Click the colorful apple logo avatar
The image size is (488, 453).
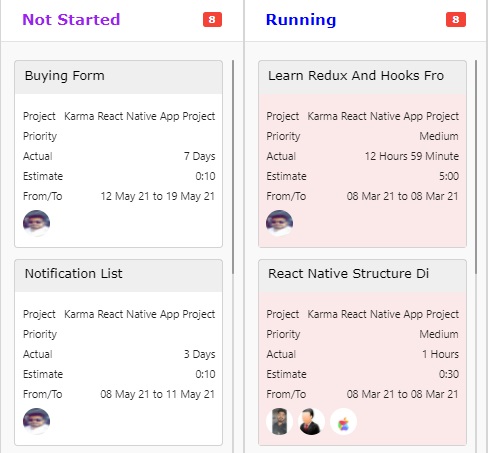click(x=343, y=421)
